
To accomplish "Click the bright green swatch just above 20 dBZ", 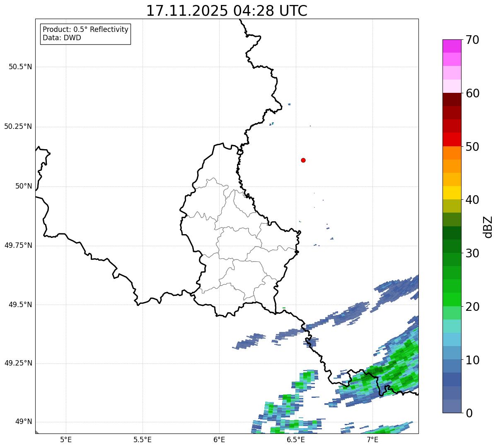I will (x=452, y=300).
